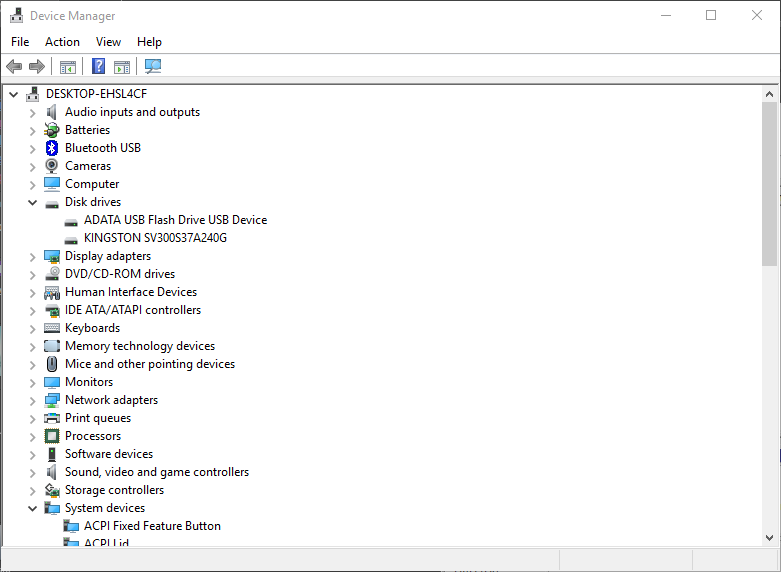Click the Processors chip icon
Viewport: 781px width, 572px height.
52,436
